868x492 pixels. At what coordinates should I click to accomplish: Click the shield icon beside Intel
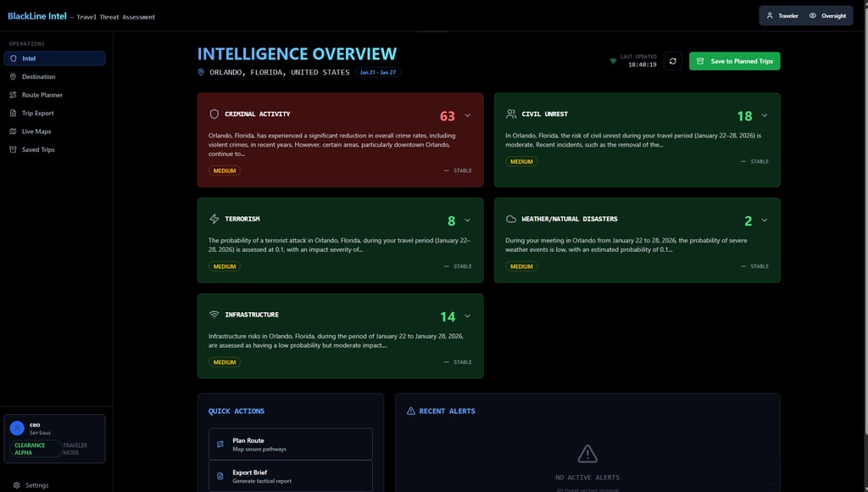coord(14,59)
